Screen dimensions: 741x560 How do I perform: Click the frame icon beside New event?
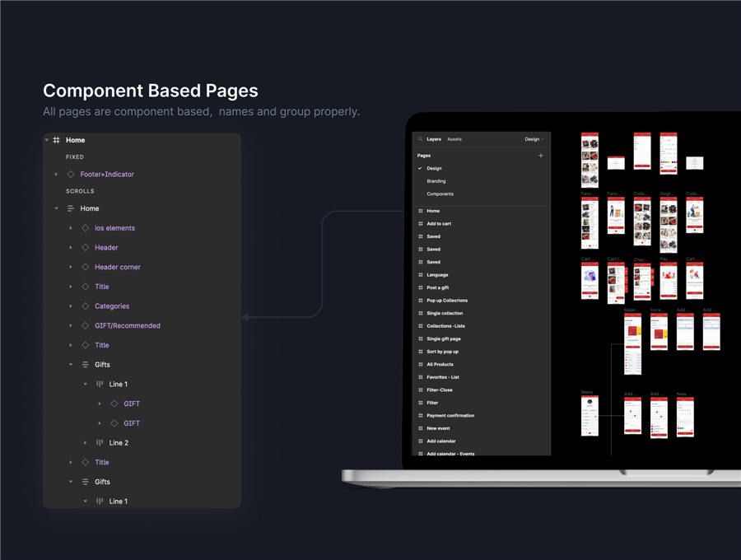point(420,428)
